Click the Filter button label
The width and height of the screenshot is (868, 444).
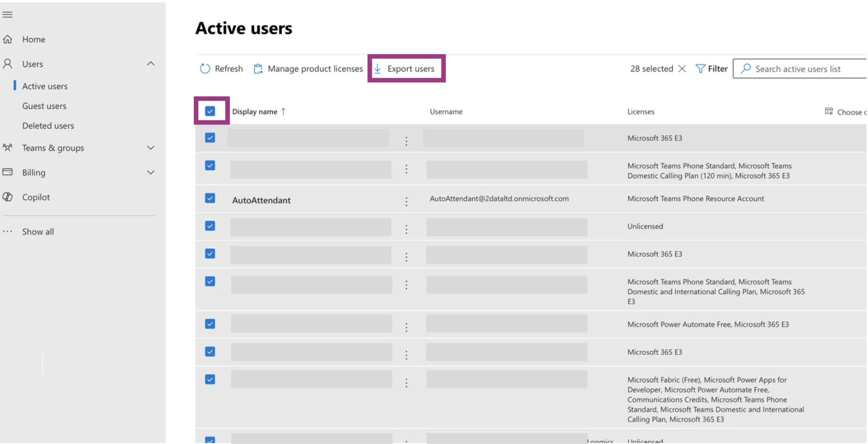[x=718, y=69]
